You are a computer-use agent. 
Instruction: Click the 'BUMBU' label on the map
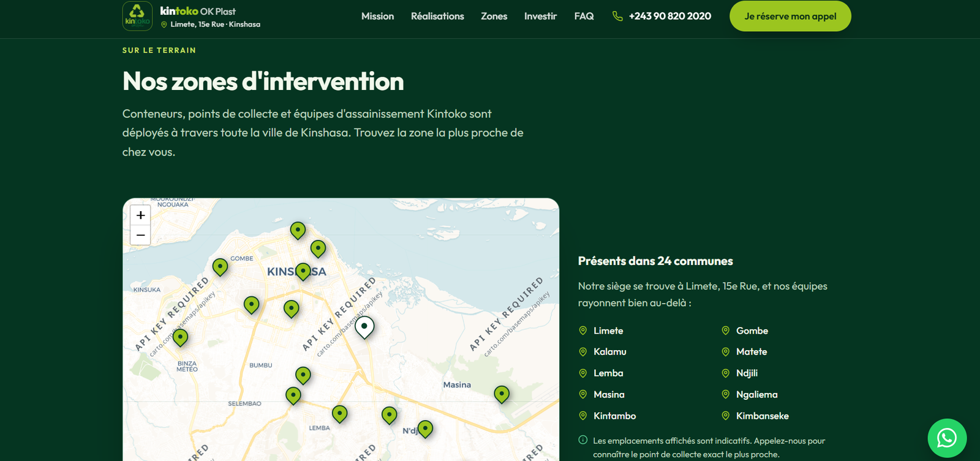(x=261, y=365)
